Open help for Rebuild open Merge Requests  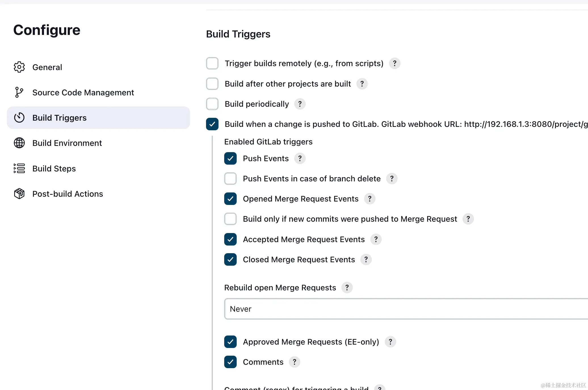347,288
